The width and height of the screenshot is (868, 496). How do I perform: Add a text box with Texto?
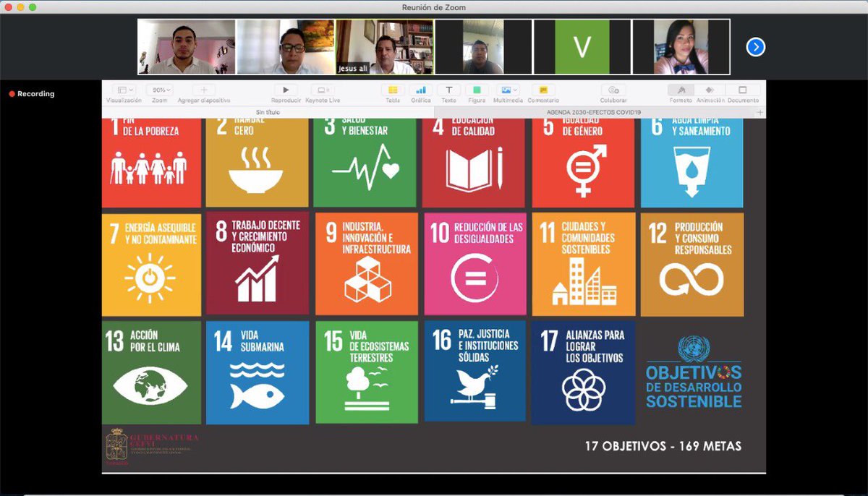[448, 90]
